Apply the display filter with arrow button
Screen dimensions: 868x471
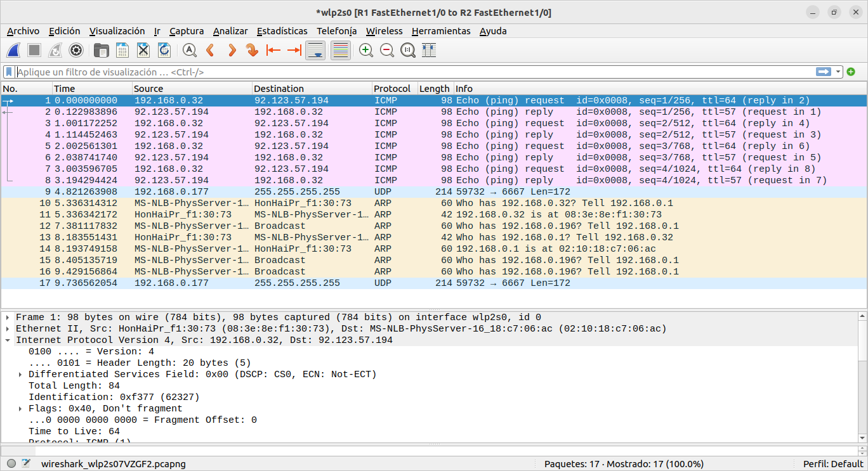824,72
